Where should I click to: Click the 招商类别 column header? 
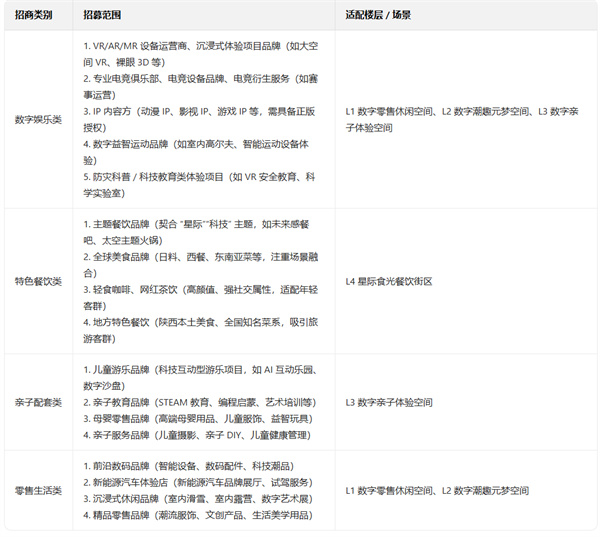coord(35,17)
